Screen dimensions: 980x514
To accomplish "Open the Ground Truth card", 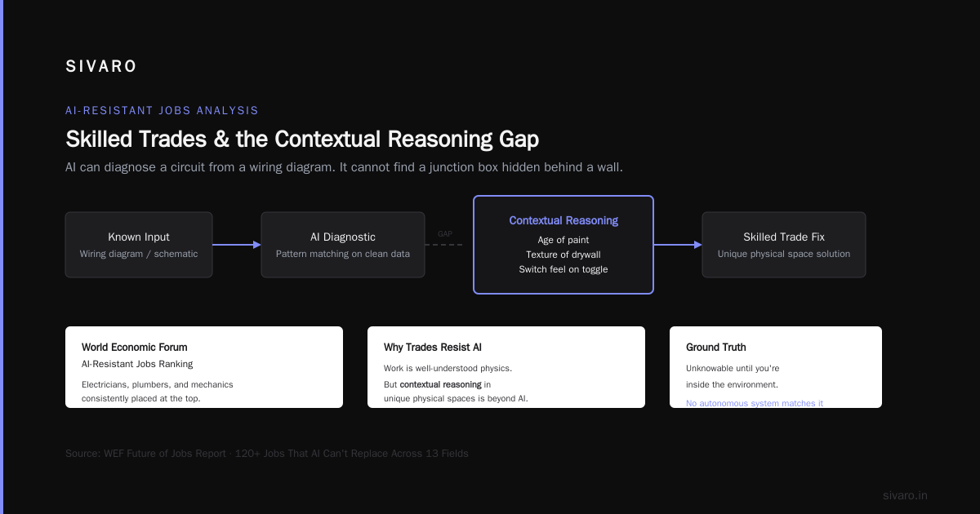I will click(776, 367).
